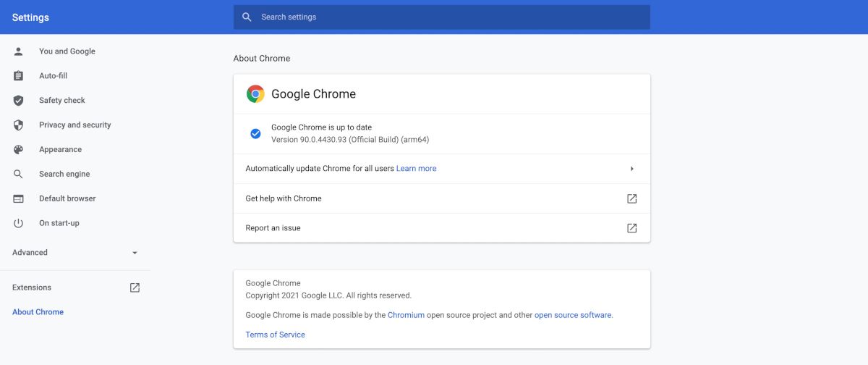Click Get help with Chrome row
The height and width of the screenshot is (365, 868).
pyautogui.click(x=442, y=198)
